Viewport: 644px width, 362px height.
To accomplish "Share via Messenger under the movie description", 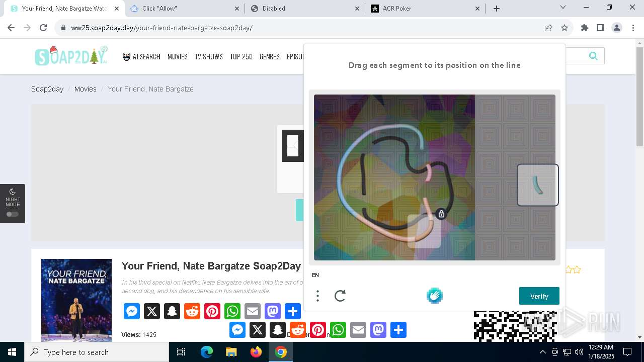I will point(132,311).
